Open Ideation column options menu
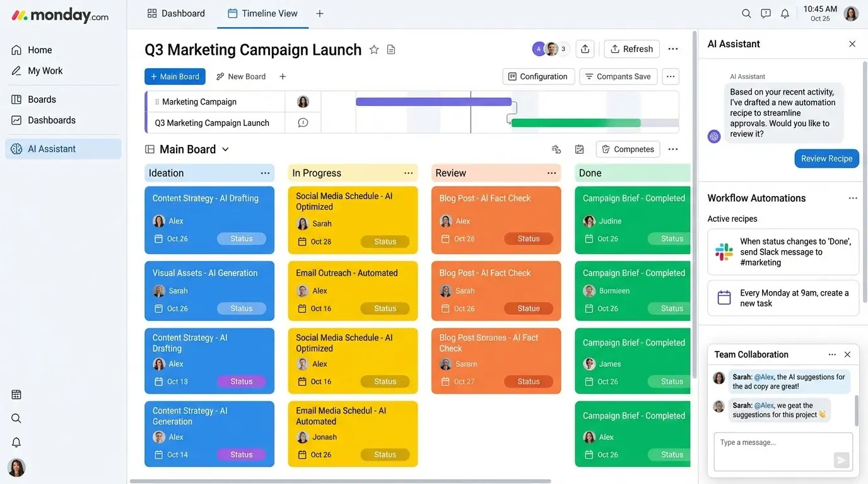Image resolution: width=868 pixels, height=484 pixels. 265,173
